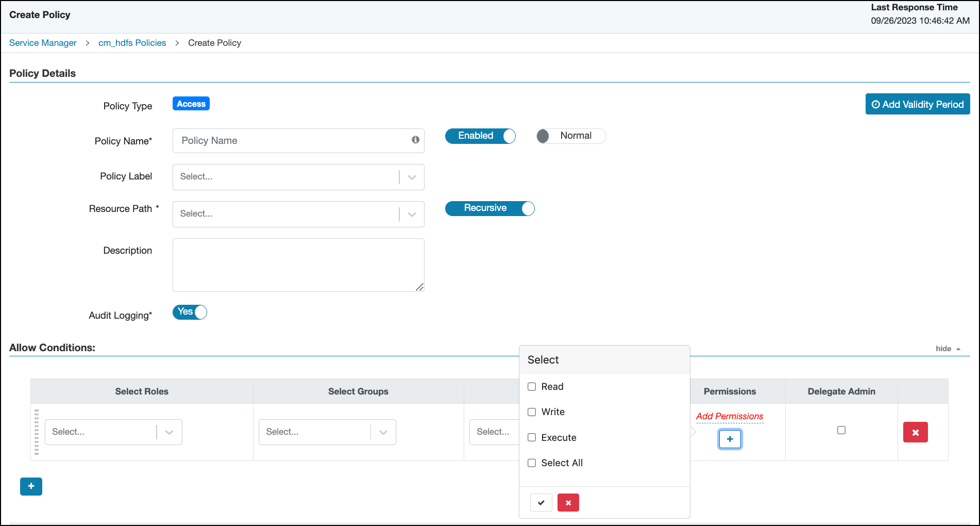Click the clock icon on Add Validity Period
The height and width of the screenshot is (526, 980).
click(876, 104)
